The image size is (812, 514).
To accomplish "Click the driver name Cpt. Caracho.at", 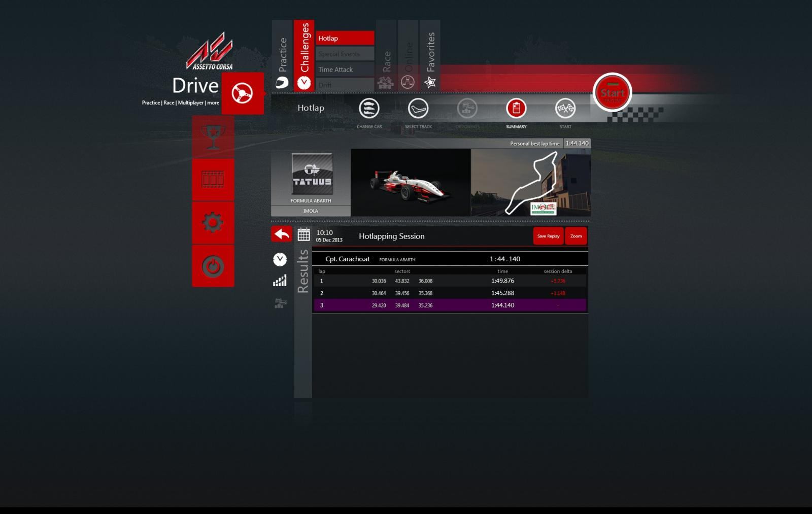I will [x=348, y=259].
